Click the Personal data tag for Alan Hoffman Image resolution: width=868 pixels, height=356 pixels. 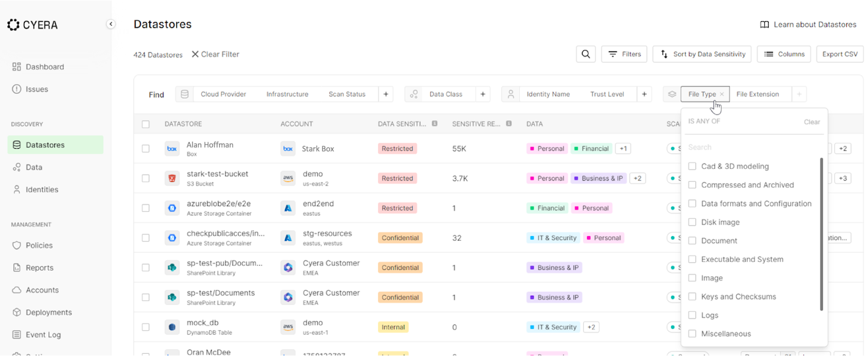click(547, 149)
